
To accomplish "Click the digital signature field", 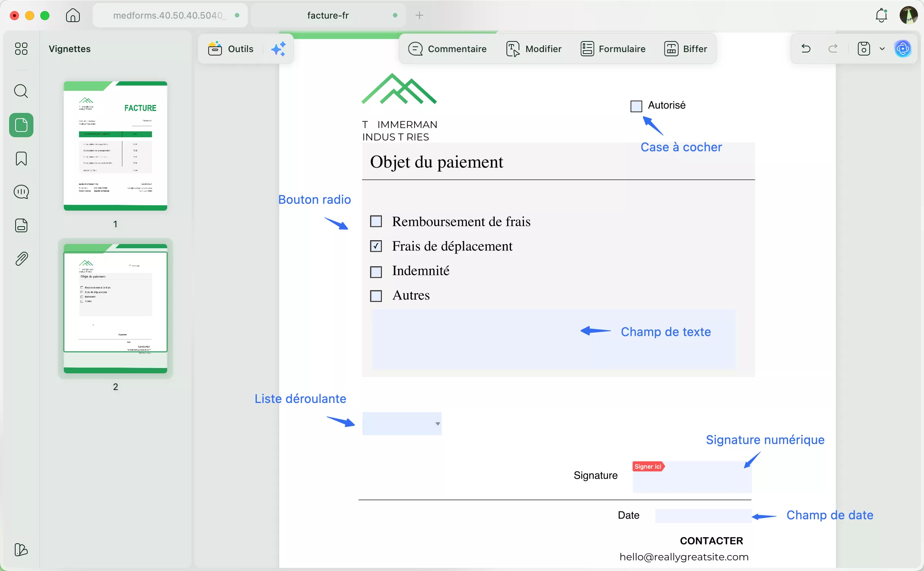I will (x=692, y=477).
